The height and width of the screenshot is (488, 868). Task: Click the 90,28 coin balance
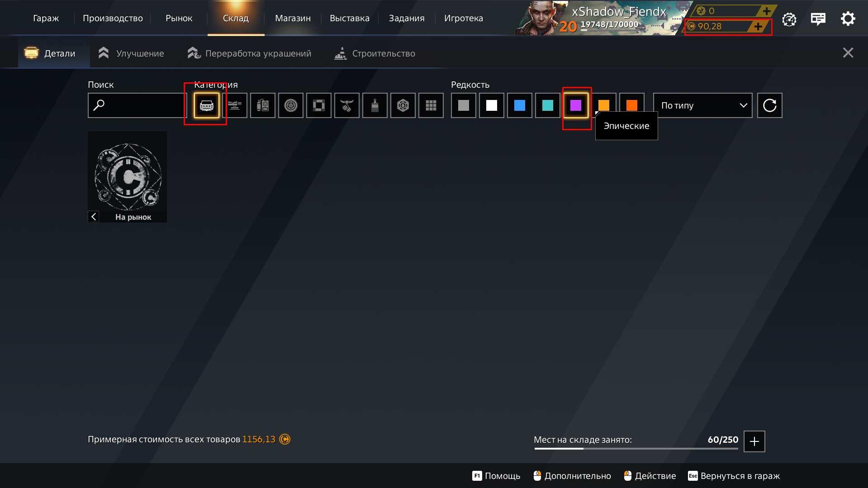(709, 27)
